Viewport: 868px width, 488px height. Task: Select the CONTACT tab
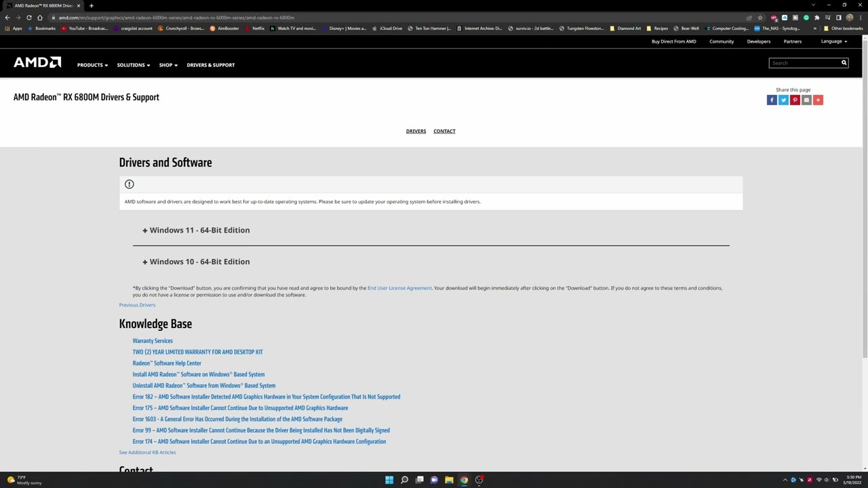point(444,131)
